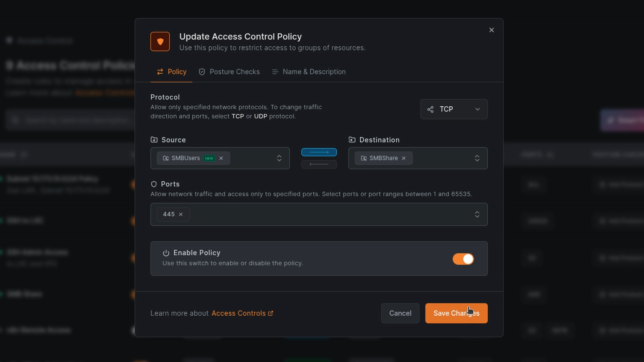Screen dimensions: 644x362
Task: Click the Destination folder icon
Action: 352,140
